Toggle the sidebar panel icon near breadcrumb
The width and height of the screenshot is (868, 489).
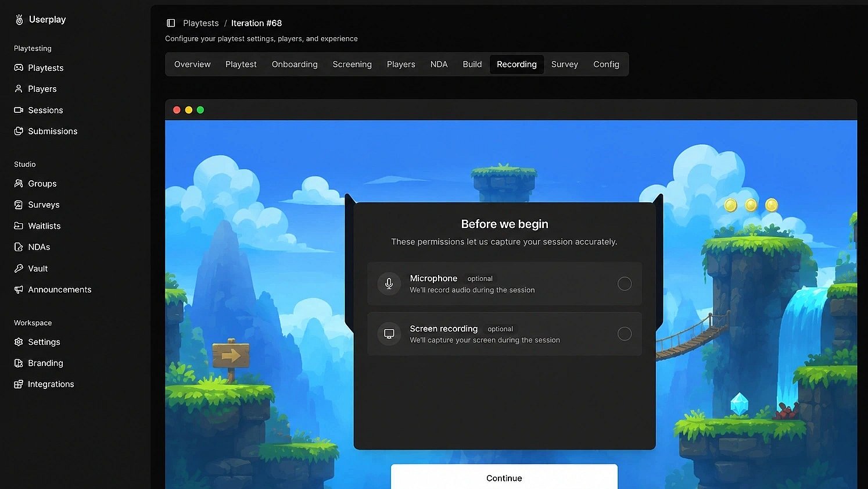171,23
